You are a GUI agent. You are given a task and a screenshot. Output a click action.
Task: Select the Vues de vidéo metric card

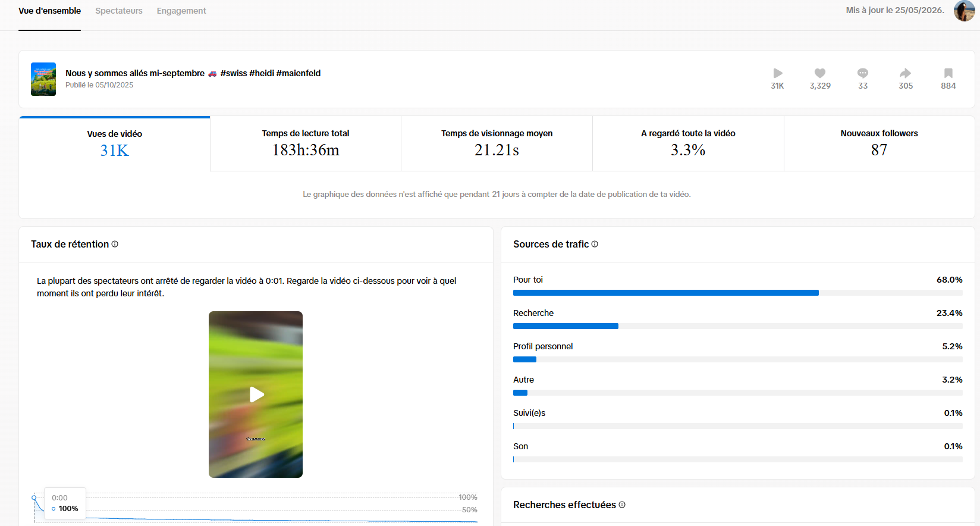[x=115, y=143]
